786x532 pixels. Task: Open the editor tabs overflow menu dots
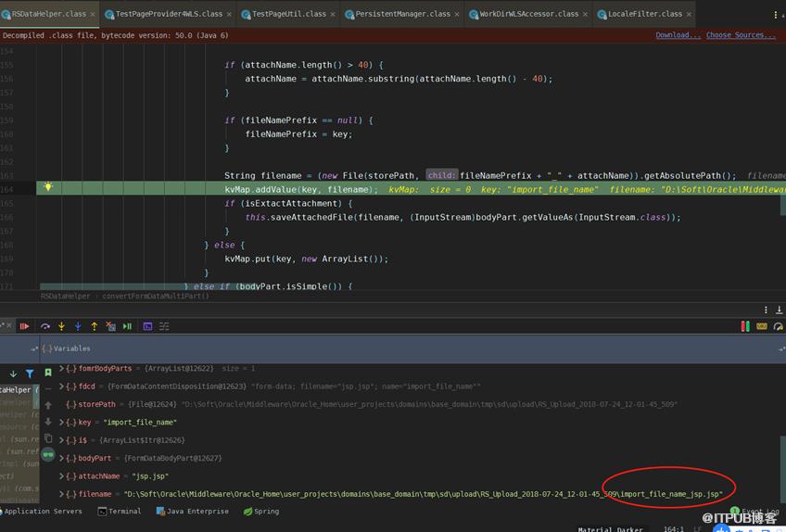click(x=776, y=15)
